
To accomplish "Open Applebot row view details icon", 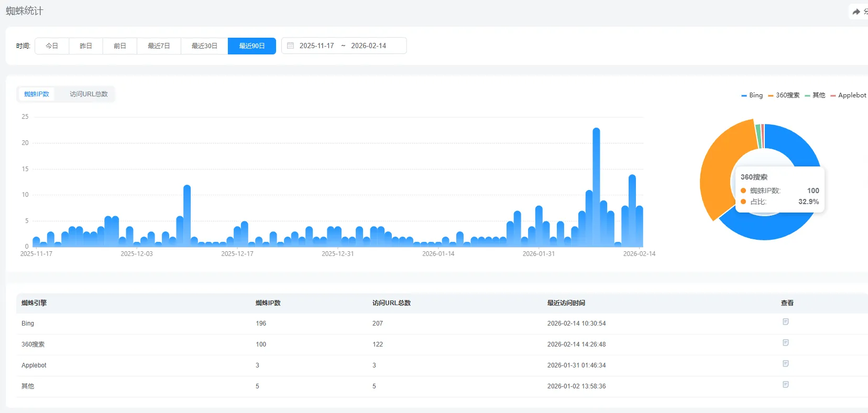I will pos(785,364).
